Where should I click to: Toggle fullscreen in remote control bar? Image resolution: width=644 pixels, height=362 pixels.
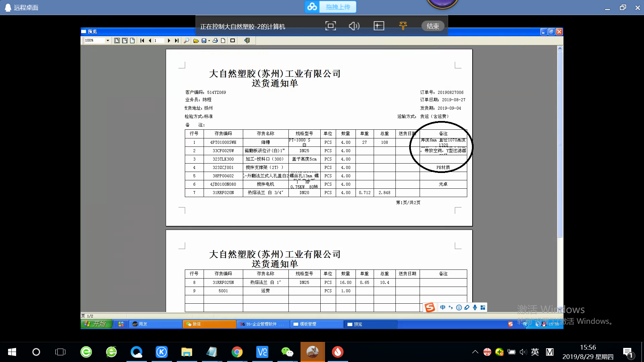331,26
